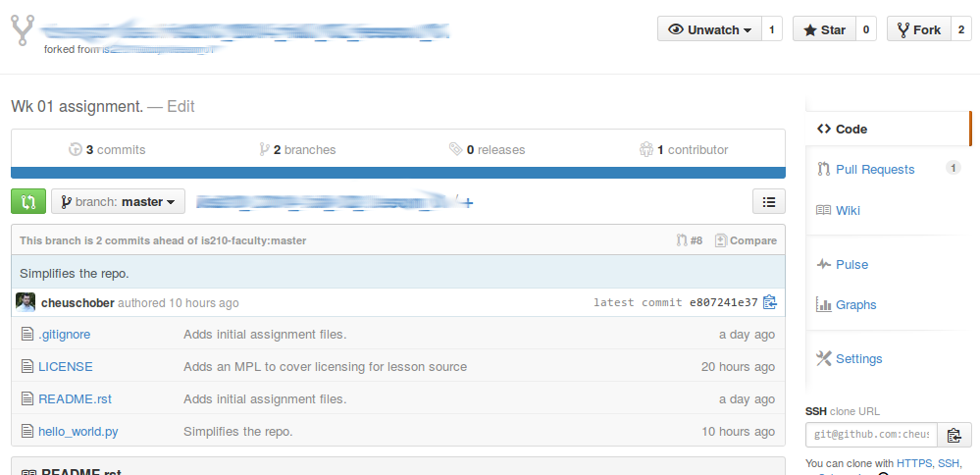Viewport: 980px width, 475px height.
Task: View the 2 branches list
Action: click(297, 149)
